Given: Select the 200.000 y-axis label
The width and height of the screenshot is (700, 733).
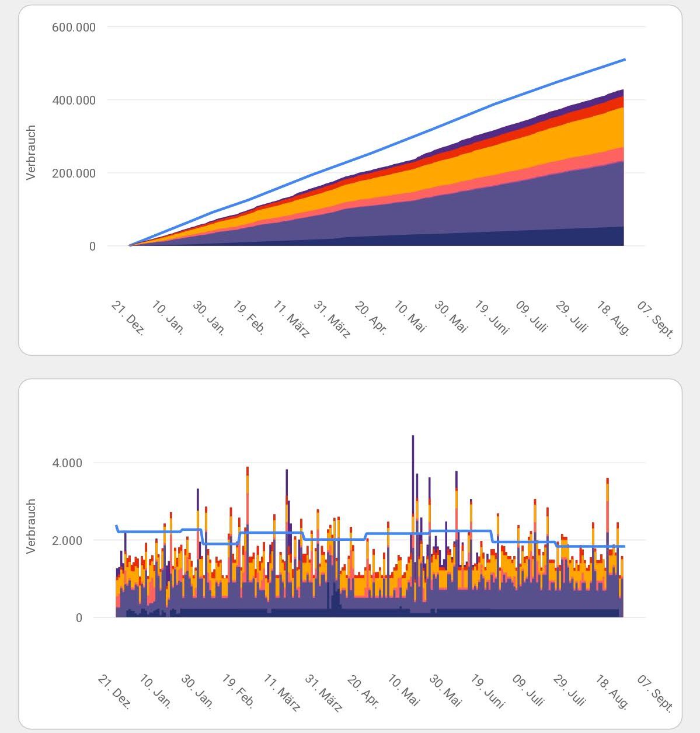Looking at the screenshot, I should pos(74,173).
